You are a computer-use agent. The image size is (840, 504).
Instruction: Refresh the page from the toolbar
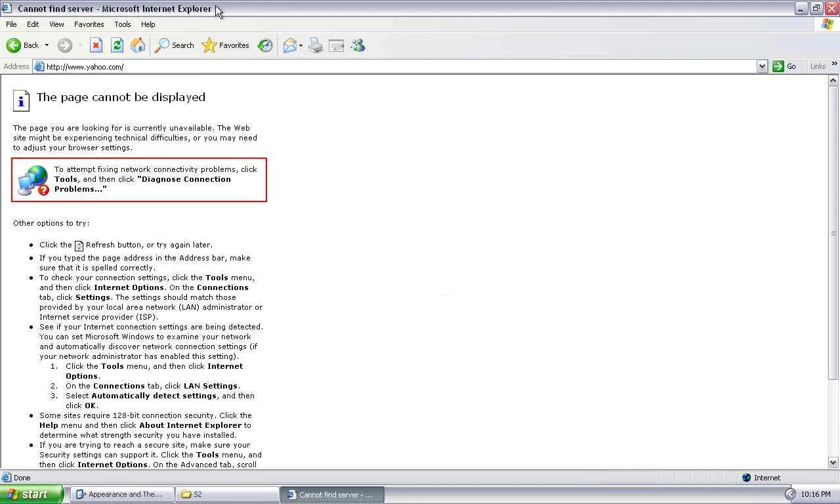point(117,45)
